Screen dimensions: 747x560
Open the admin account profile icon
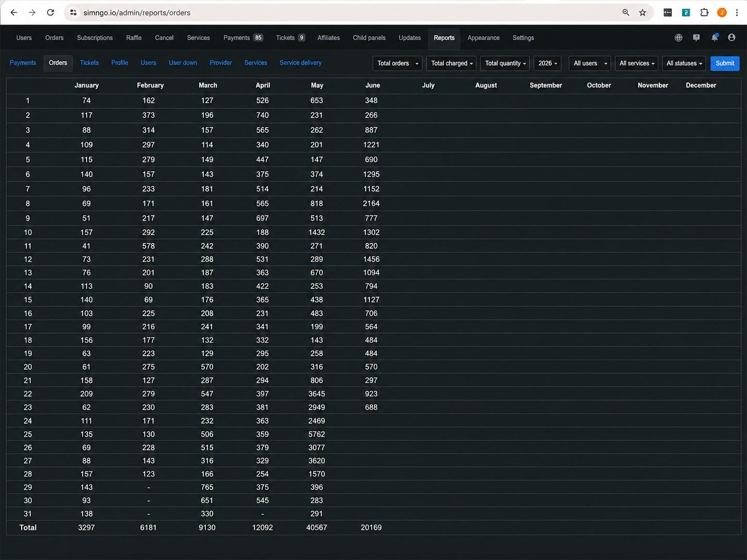point(732,38)
